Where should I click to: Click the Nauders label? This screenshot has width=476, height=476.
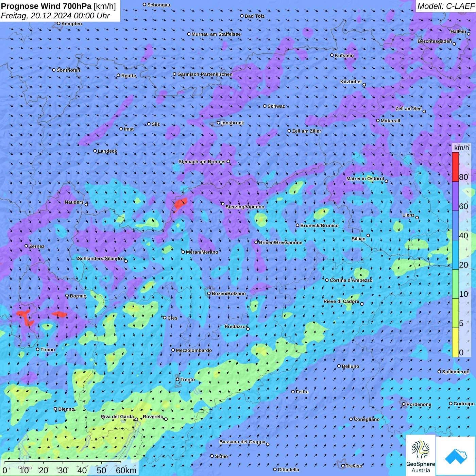(74, 202)
